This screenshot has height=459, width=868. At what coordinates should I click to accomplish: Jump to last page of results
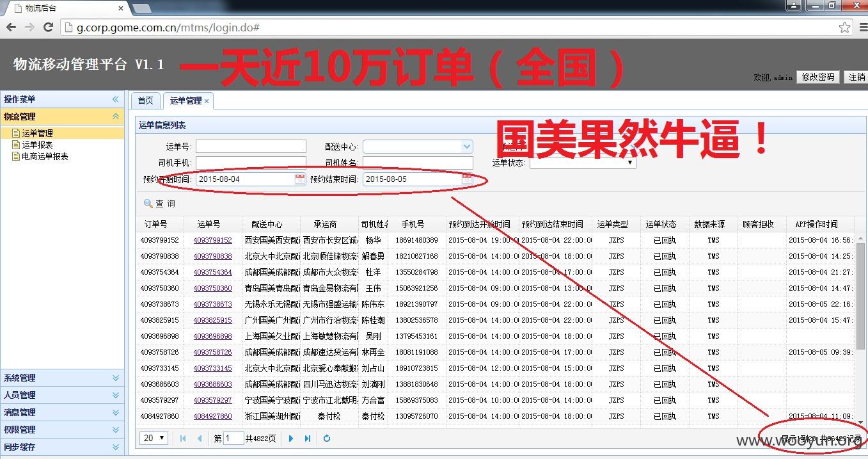tap(308, 439)
